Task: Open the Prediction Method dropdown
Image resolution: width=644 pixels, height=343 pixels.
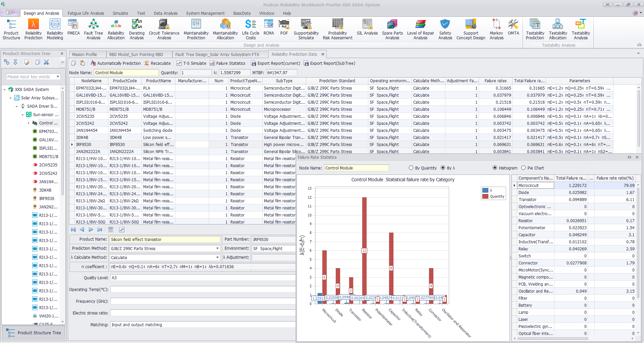Action: (217, 249)
